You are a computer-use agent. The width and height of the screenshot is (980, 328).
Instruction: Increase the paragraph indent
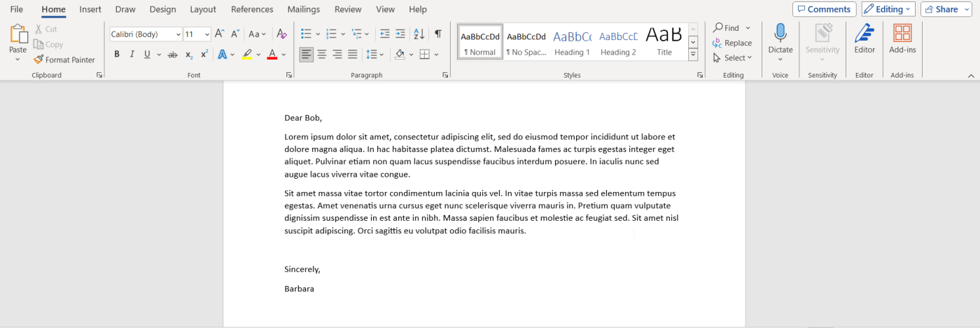(x=400, y=34)
